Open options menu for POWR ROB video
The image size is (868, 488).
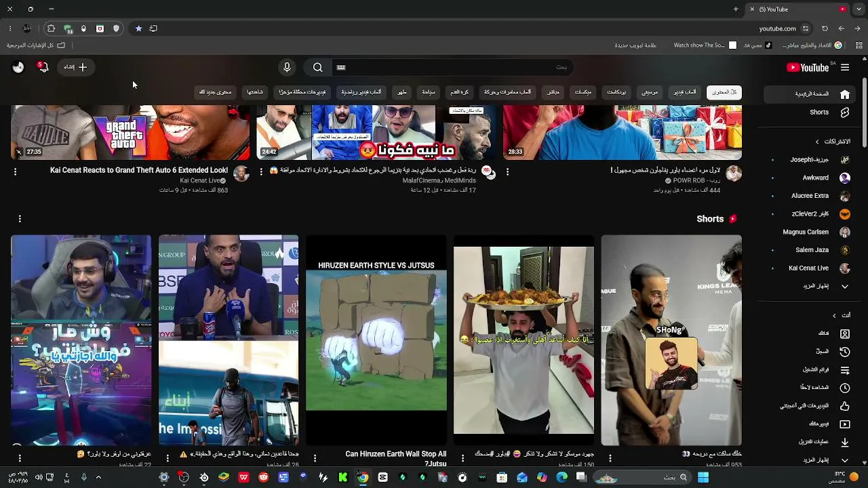507,171
